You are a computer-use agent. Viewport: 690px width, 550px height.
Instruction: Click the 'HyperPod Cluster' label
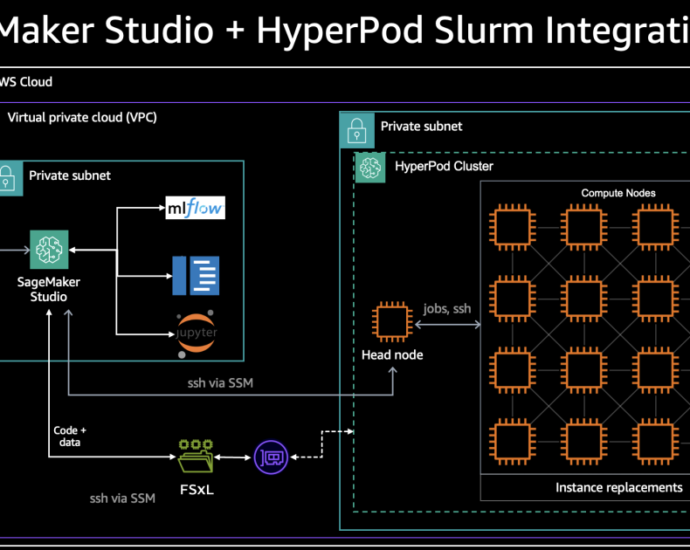(x=444, y=166)
